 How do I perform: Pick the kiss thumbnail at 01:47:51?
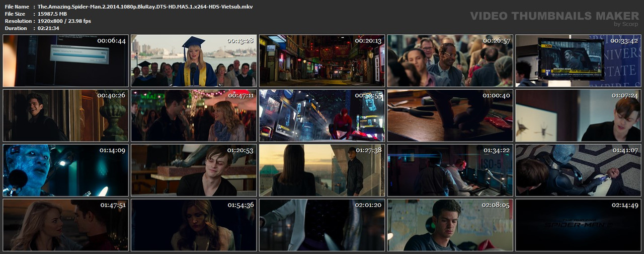pos(65,225)
